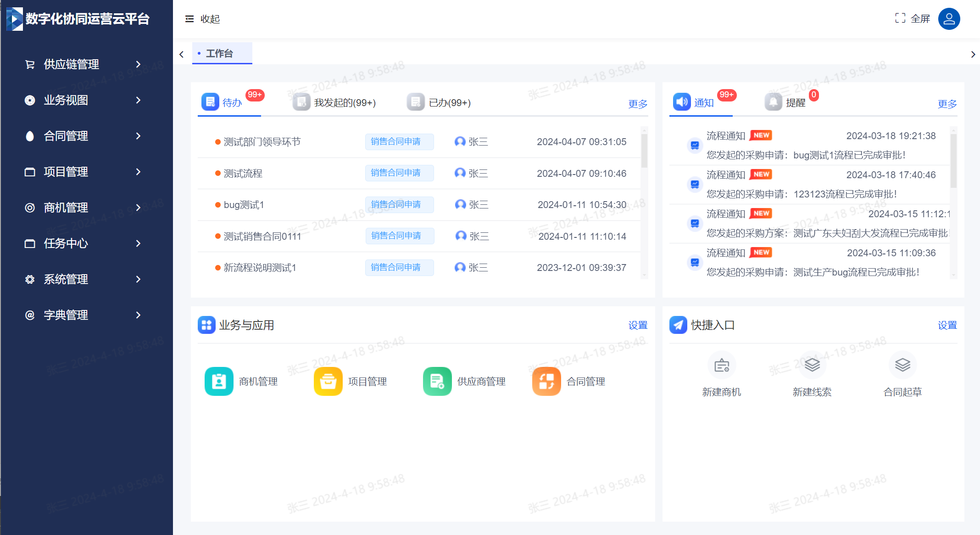980x535 pixels.
Task: Expand 供应链管理 menu chevron
Action: coord(138,64)
